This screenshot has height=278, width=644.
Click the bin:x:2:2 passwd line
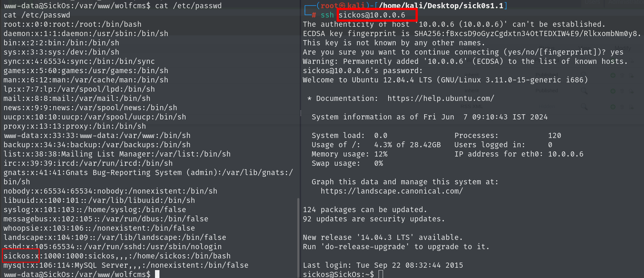[x=61, y=43]
